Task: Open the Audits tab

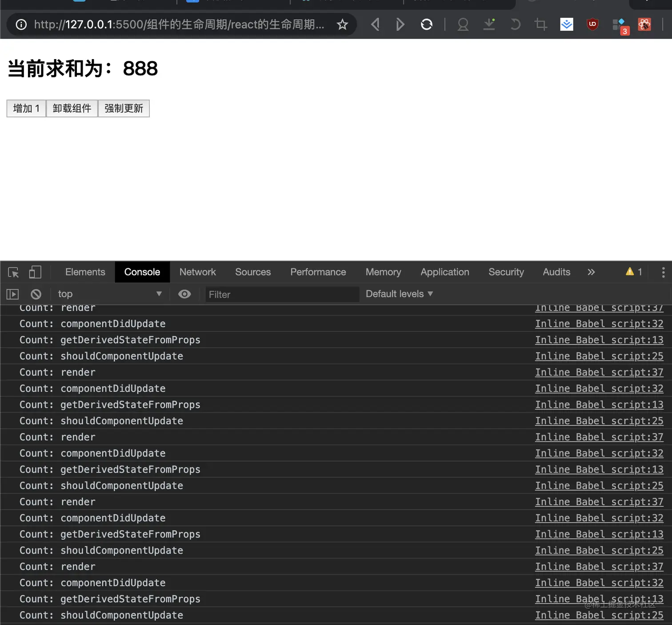Action: (x=556, y=272)
